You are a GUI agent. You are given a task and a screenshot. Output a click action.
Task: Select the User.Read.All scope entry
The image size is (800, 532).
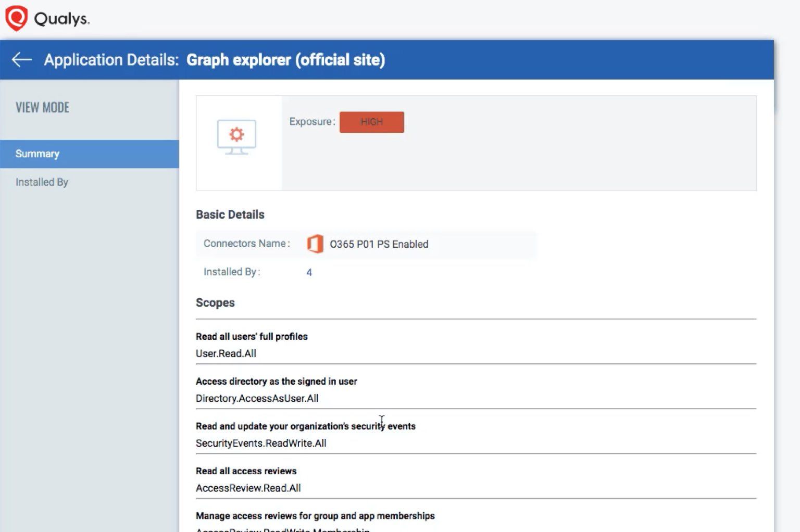tap(227, 353)
